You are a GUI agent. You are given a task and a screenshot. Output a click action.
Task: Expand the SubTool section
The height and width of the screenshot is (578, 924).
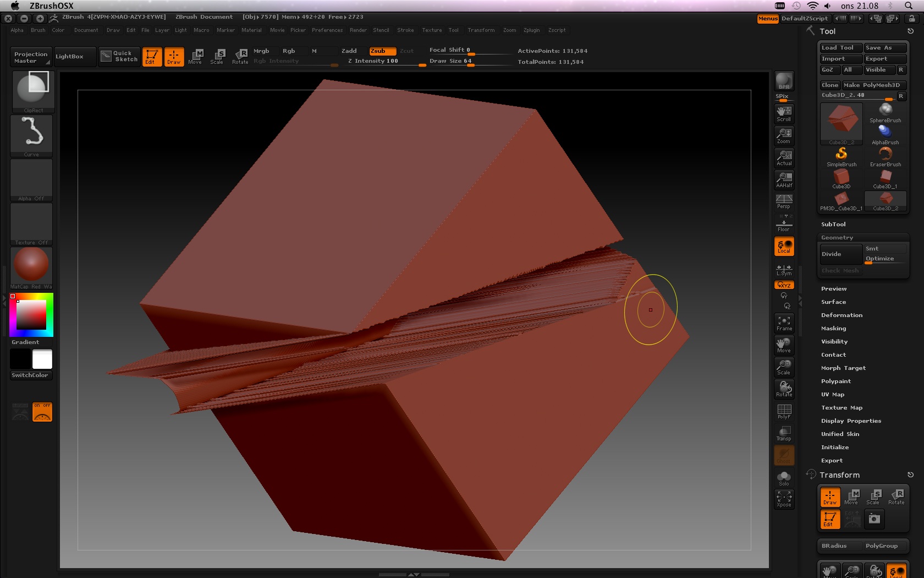(833, 225)
